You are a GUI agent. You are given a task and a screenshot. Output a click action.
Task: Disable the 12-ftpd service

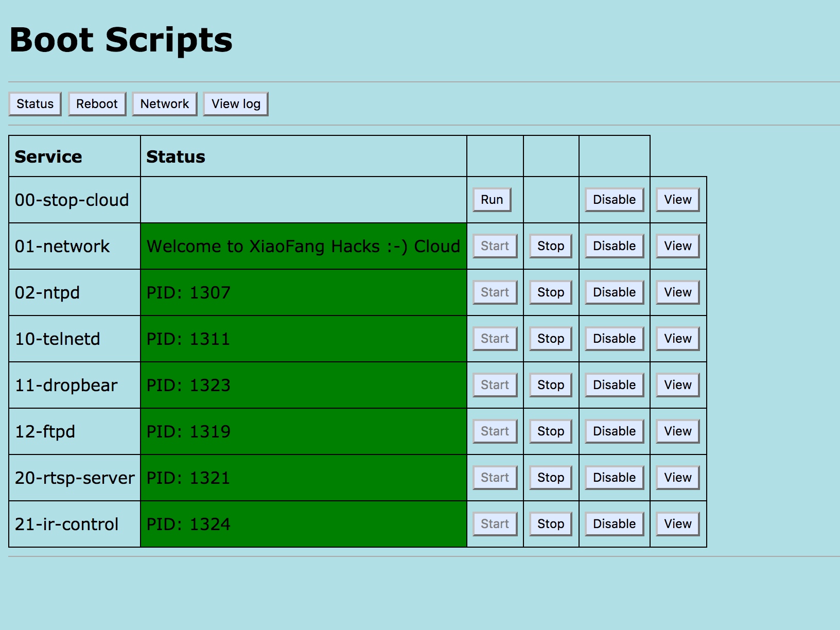615,431
